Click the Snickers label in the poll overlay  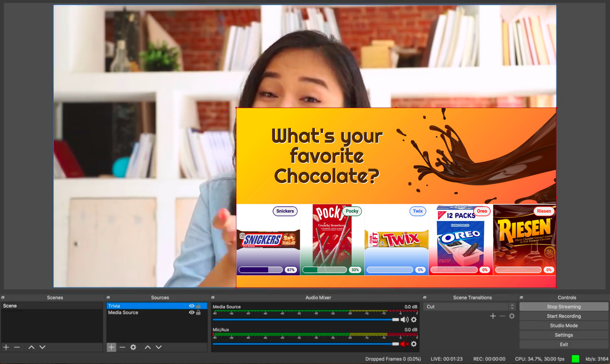[x=285, y=211]
